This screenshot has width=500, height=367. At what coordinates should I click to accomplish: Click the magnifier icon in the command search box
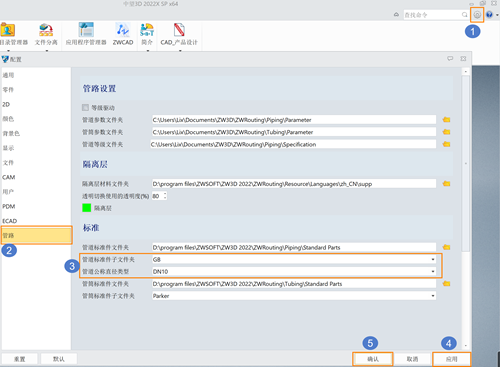pyautogui.click(x=464, y=15)
